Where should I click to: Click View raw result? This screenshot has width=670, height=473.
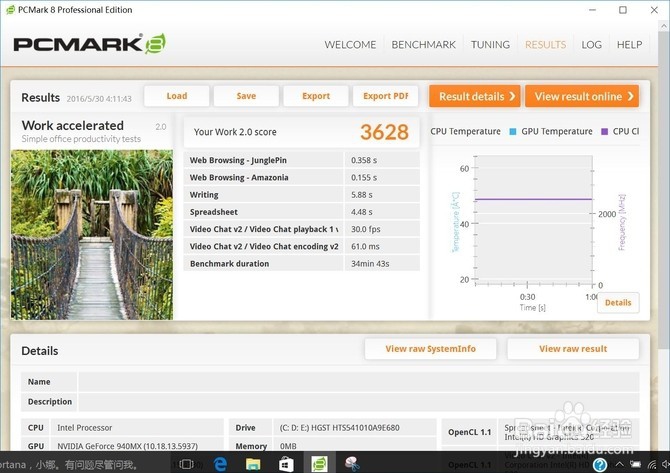pos(573,349)
